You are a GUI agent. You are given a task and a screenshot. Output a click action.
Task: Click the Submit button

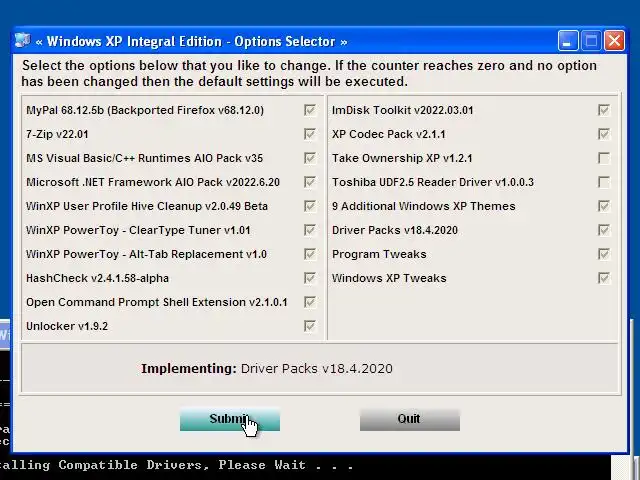(x=230, y=419)
